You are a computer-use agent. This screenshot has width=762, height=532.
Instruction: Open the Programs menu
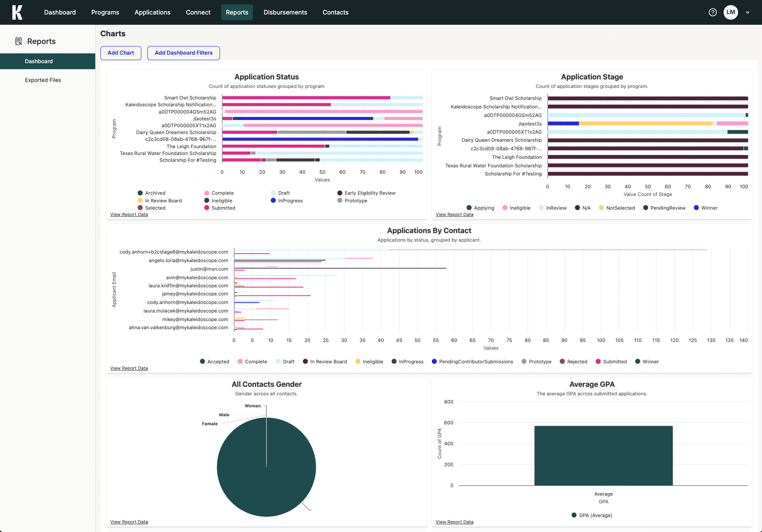105,12
